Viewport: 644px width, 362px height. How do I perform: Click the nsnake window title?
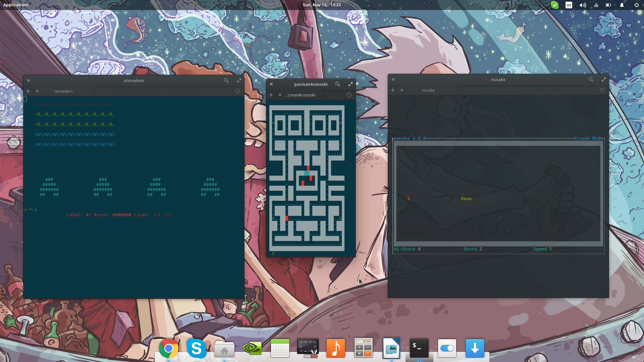(498, 79)
